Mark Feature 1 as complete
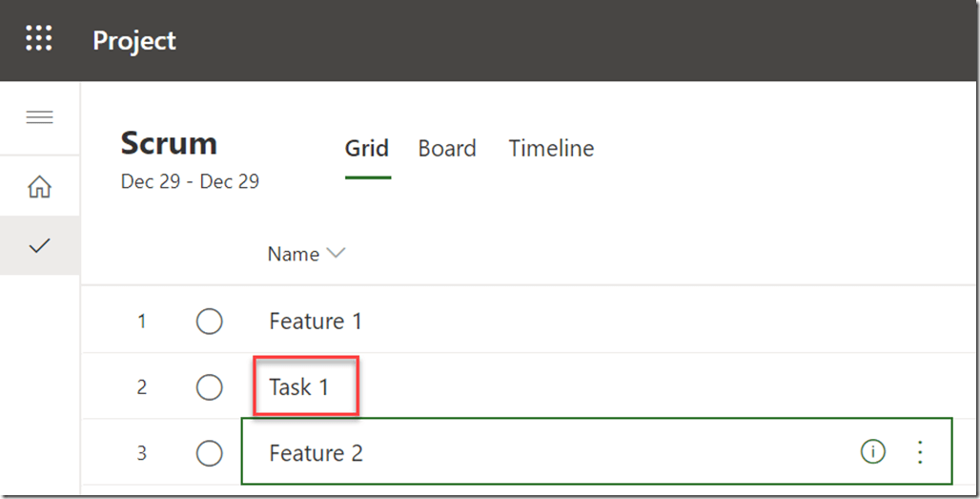Image resolution: width=980 pixels, height=499 pixels. [209, 322]
